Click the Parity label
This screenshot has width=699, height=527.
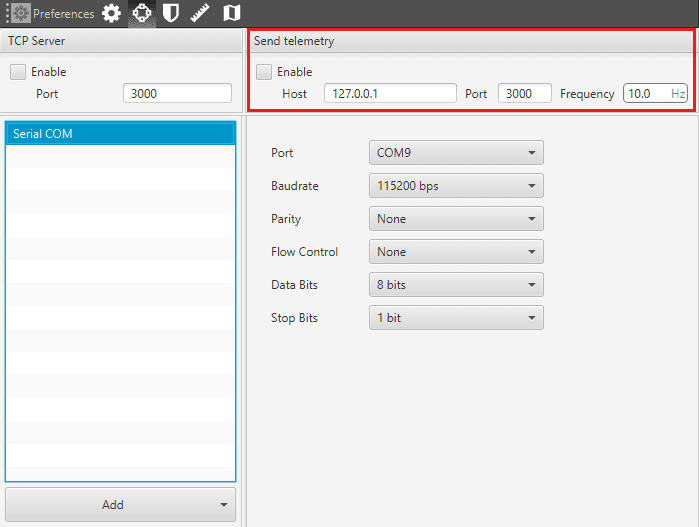pyautogui.click(x=286, y=219)
